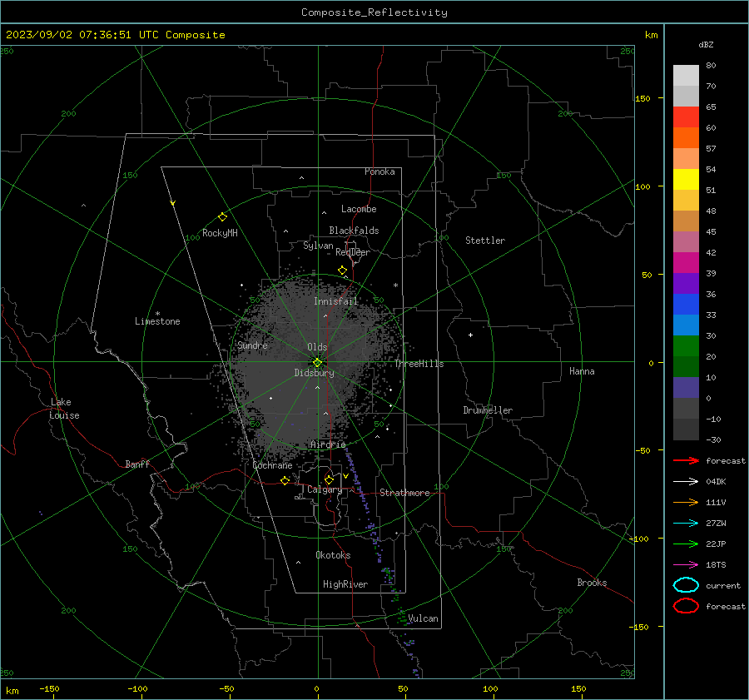Click the 'Ponoka' map label

(x=379, y=171)
